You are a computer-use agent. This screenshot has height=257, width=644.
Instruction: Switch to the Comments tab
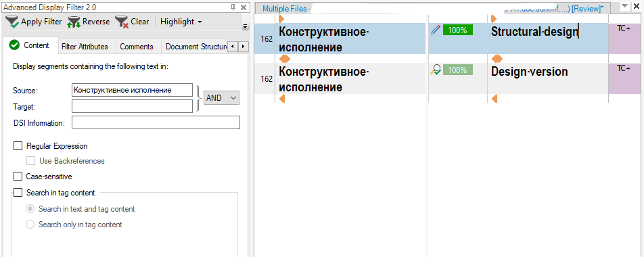coord(137,47)
